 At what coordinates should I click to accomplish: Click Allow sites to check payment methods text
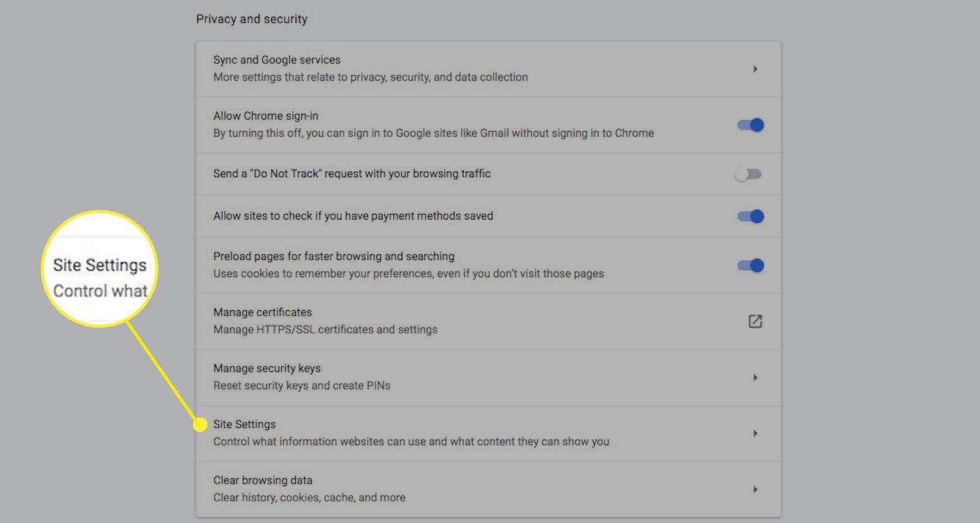[353, 216]
